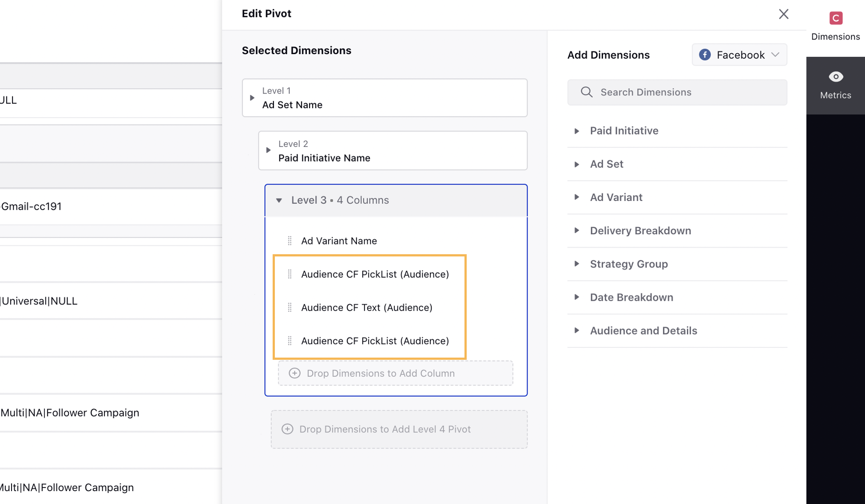The image size is (865, 504).
Task: Click the Level 1 expand arrow icon
Action: [x=252, y=98]
